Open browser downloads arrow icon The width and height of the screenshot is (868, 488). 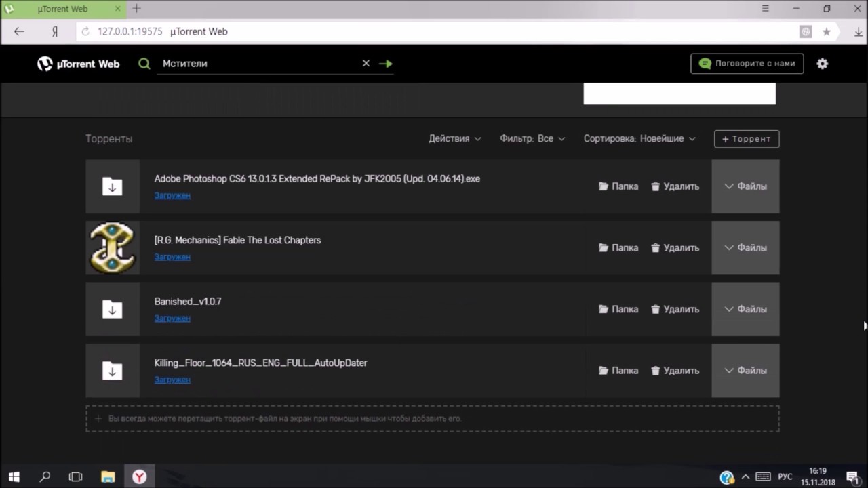(x=858, y=32)
